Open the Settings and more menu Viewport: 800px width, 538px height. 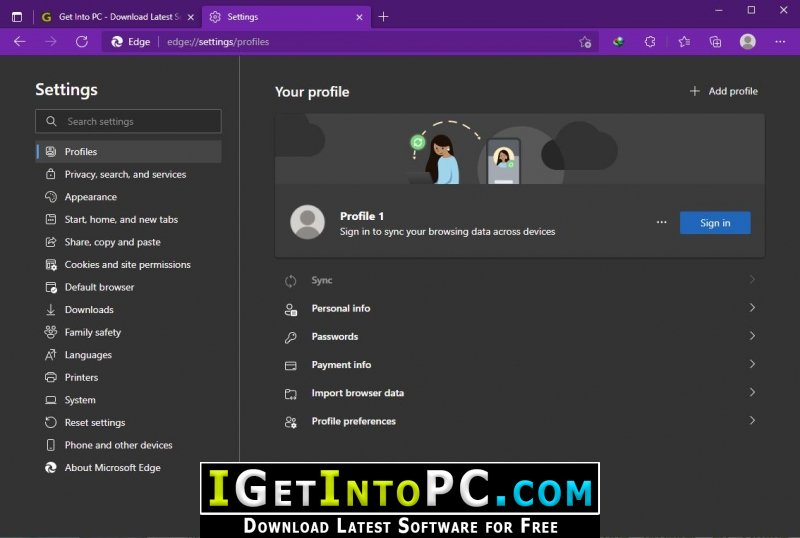(780, 42)
